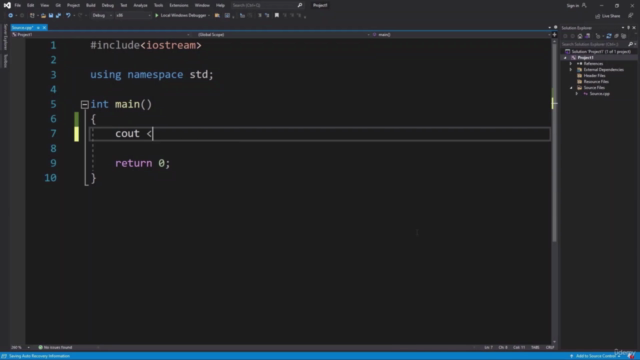
Task: Start Local Windows Debugger with green play
Action: [156, 16]
